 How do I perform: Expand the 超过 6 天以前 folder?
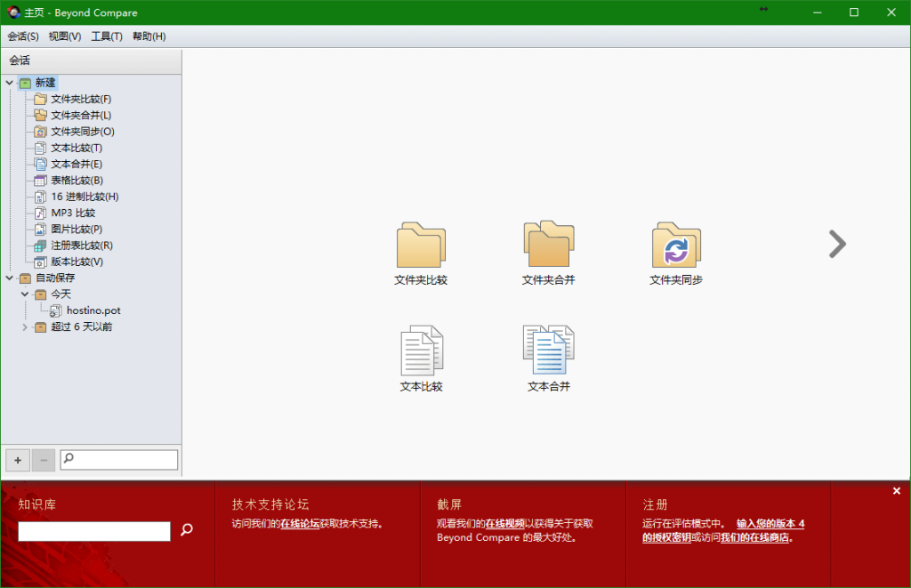click(x=25, y=327)
